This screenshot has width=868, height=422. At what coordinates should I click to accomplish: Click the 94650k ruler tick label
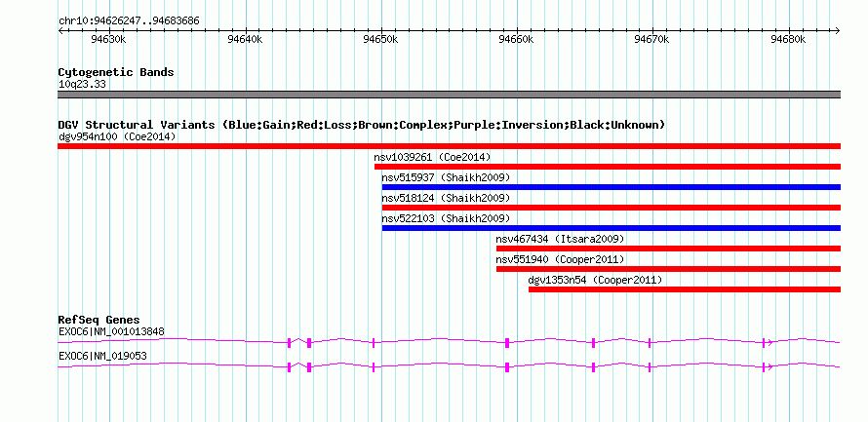point(381,39)
